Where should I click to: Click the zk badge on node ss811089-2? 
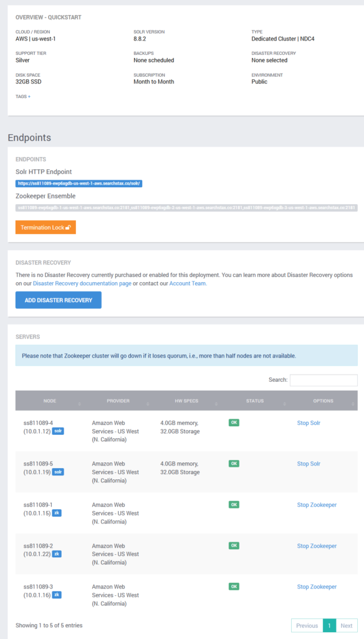click(57, 554)
